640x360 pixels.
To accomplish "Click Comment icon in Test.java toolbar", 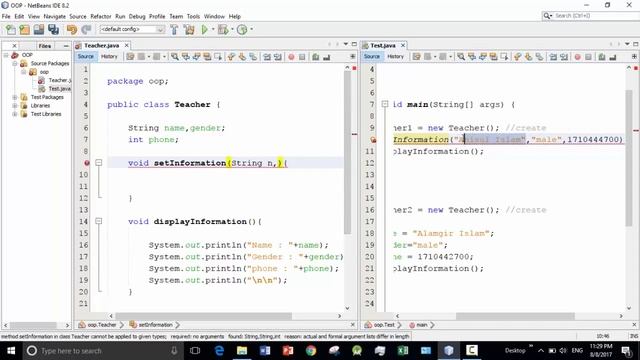I will (602, 57).
